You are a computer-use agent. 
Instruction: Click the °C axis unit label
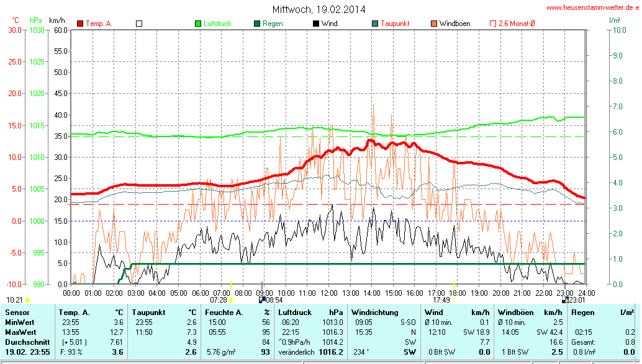click(15, 20)
